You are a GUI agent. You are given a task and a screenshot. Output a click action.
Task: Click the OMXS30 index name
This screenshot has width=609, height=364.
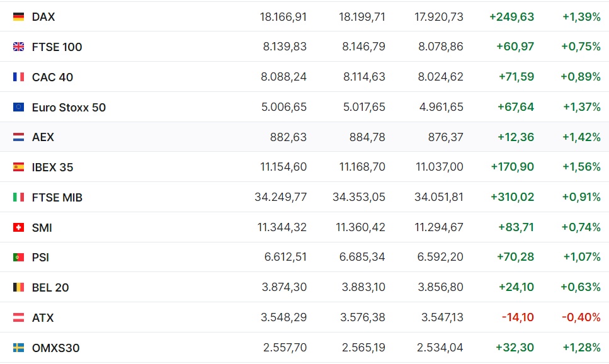coord(55,348)
